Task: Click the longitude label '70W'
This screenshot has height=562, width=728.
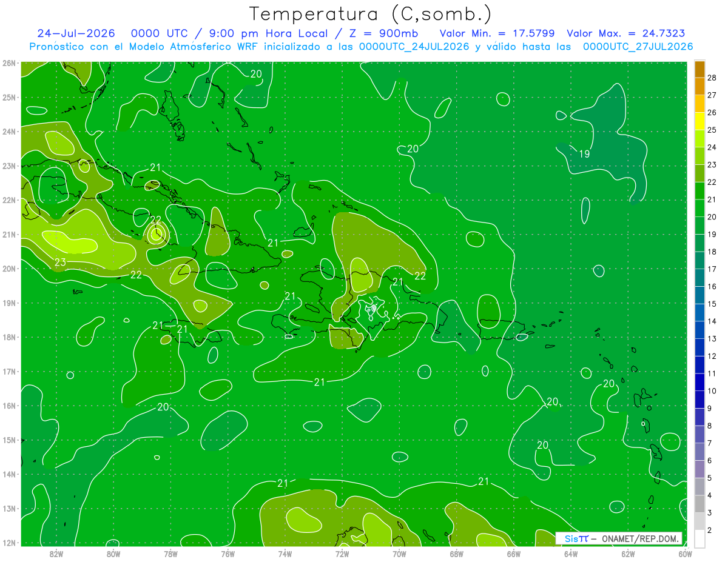Action: pos(399,554)
